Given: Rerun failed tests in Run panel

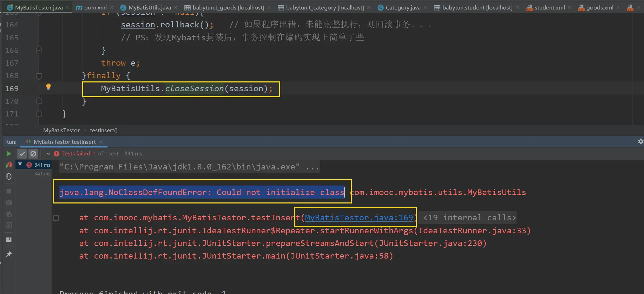Looking at the screenshot, I should (9, 165).
